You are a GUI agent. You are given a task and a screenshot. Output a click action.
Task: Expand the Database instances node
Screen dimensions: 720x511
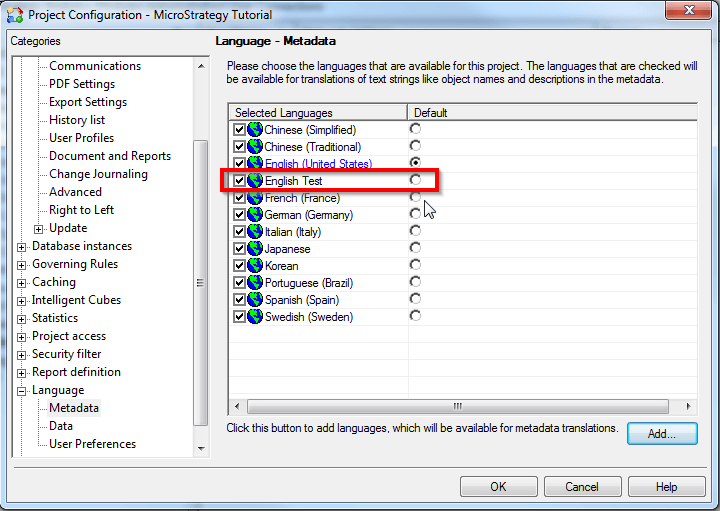tap(21, 247)
